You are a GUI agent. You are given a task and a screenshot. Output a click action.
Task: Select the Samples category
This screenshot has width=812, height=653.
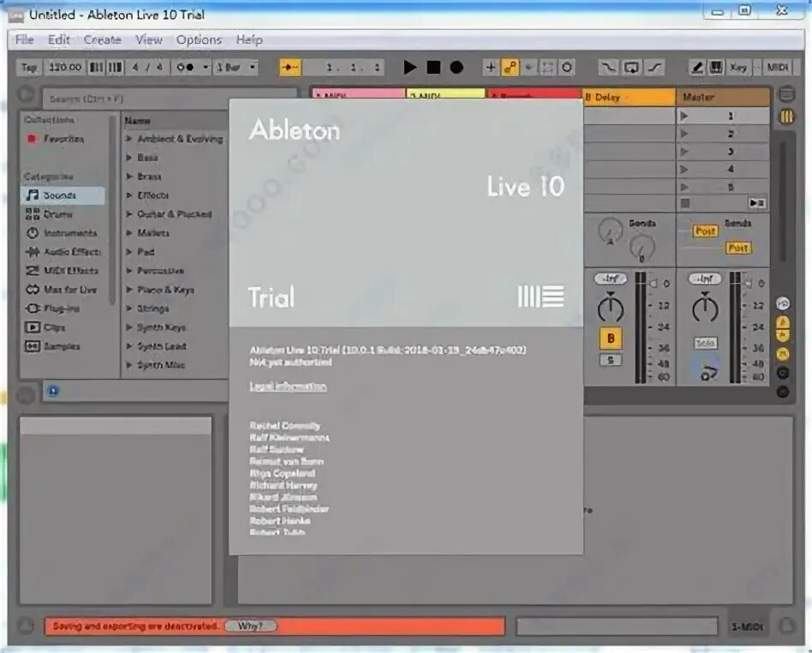click(x=53, y=346)
